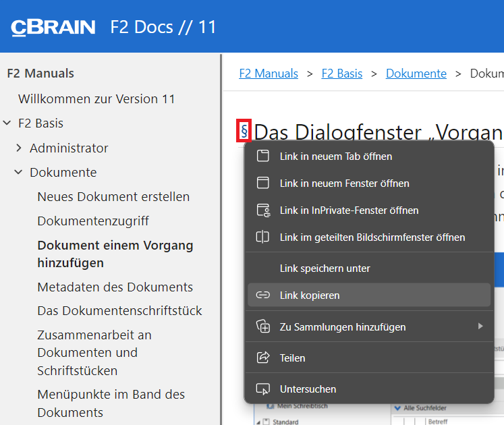Open the F2 Manuals breadcrumb link
Viewport: 504px width, 425px height.
pyautogui.click(x=269, y=74)
